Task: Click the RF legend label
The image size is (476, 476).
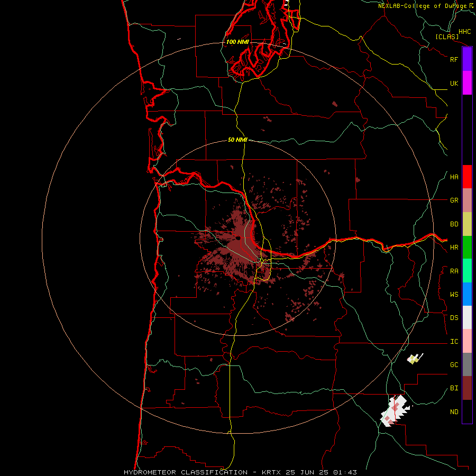Action: coord(454,59)
